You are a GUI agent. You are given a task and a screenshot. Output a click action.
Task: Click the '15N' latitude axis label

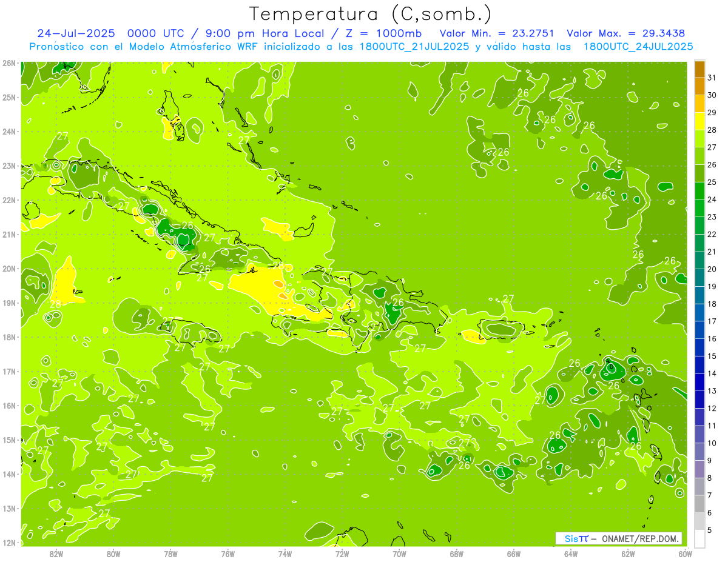(x=9, y=440)
